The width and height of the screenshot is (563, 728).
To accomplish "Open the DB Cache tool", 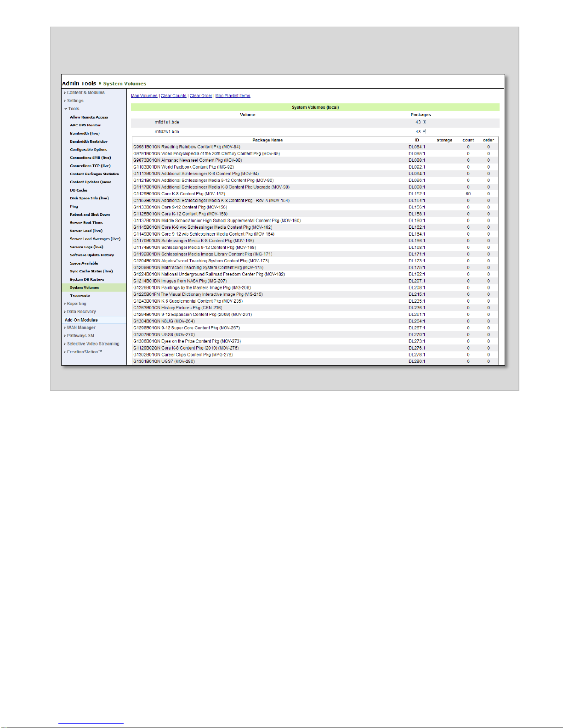I will coord(79,190).
